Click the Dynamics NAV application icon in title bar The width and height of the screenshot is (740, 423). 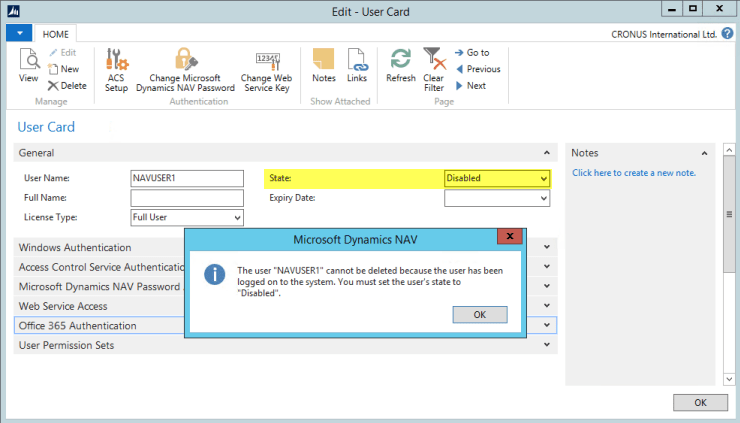(13, 11)
